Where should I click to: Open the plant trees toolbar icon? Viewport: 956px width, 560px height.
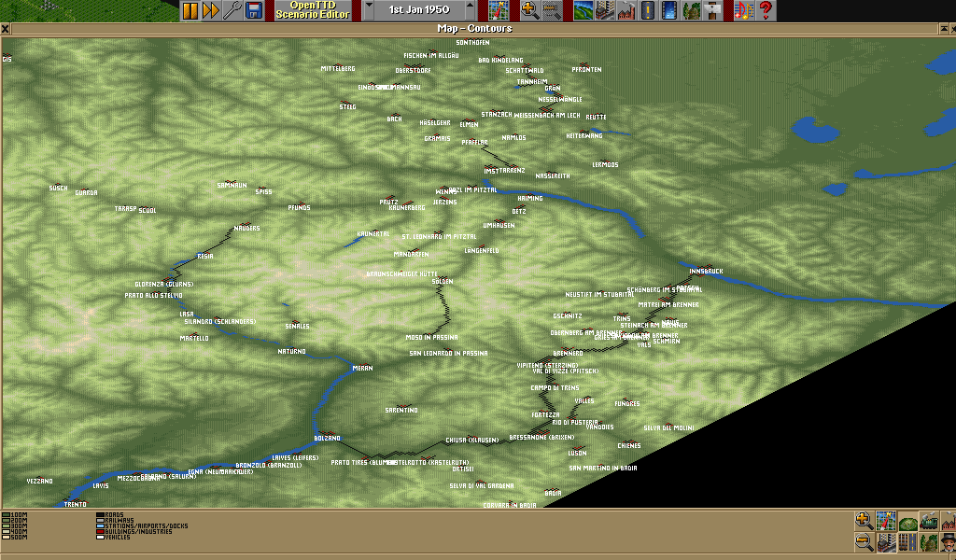tap(690, 10)
